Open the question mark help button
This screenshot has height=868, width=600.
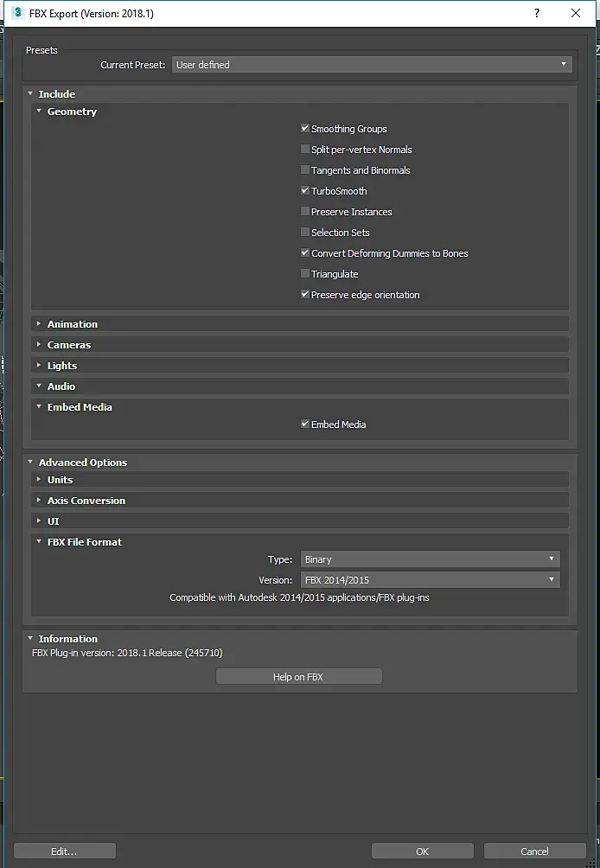click(536, 13)
